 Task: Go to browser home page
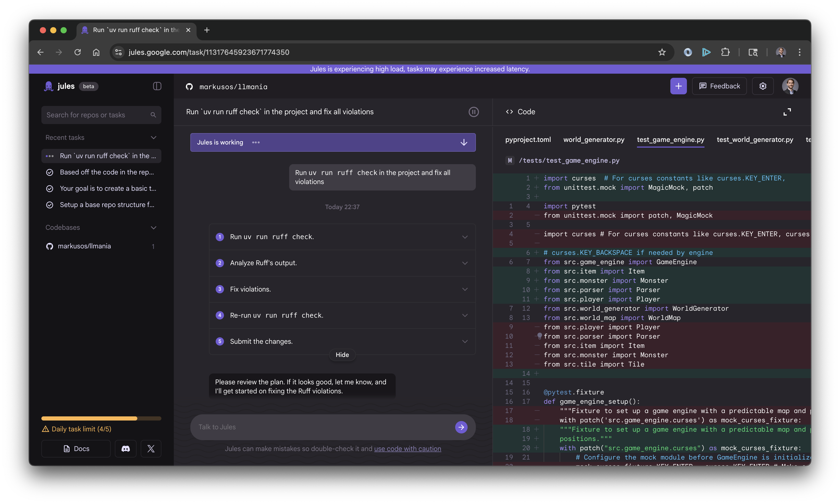[96, 52]
